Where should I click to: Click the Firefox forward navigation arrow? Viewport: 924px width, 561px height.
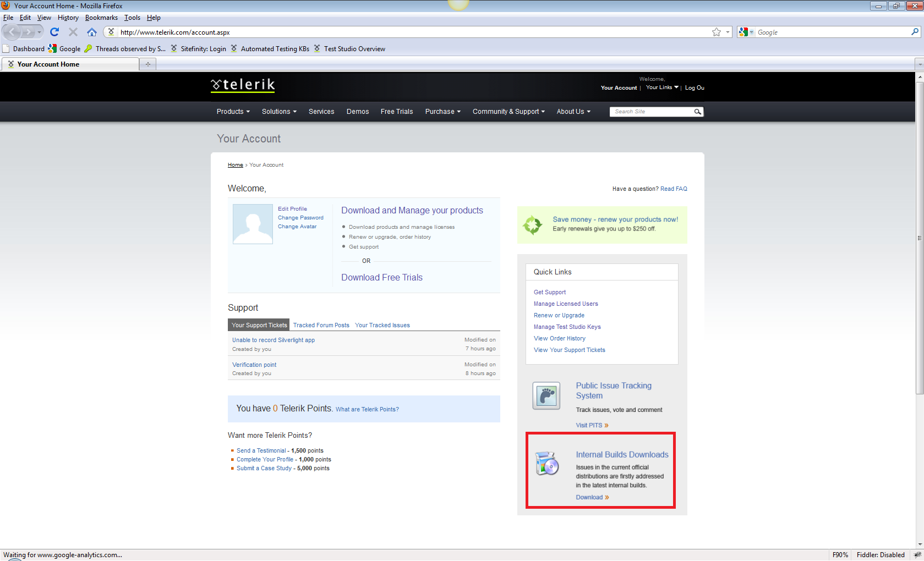28,32
